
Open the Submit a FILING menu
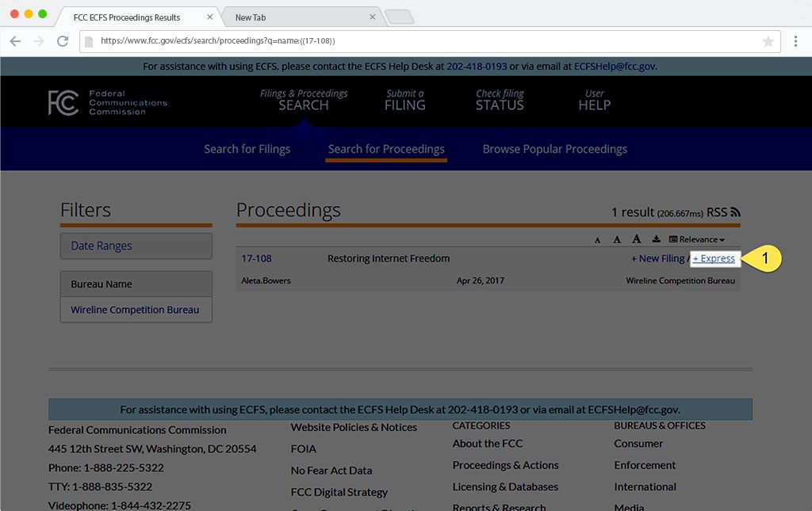[405, 100]
